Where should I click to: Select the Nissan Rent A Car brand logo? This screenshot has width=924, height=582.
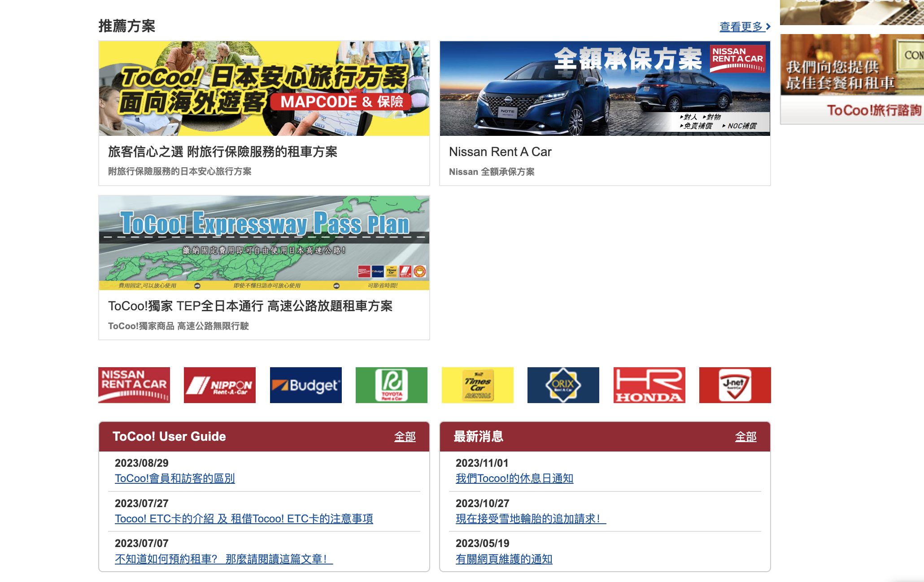click(x=134, y=385)
